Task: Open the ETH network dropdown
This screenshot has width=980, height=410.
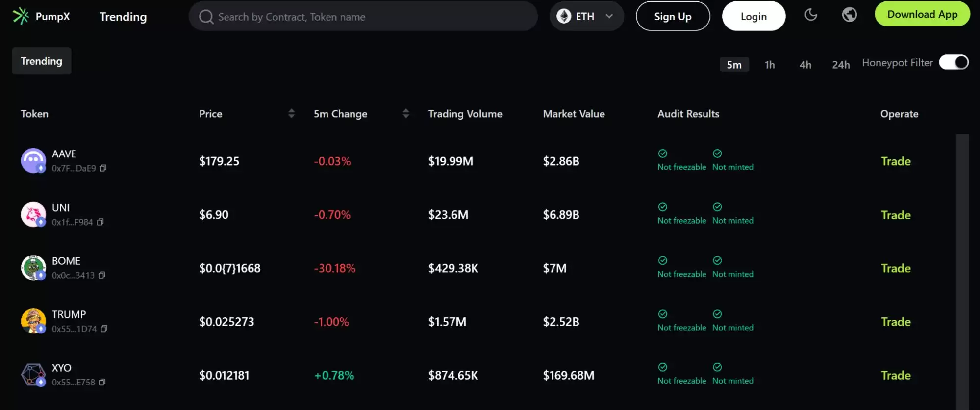Action: (586, 16)
